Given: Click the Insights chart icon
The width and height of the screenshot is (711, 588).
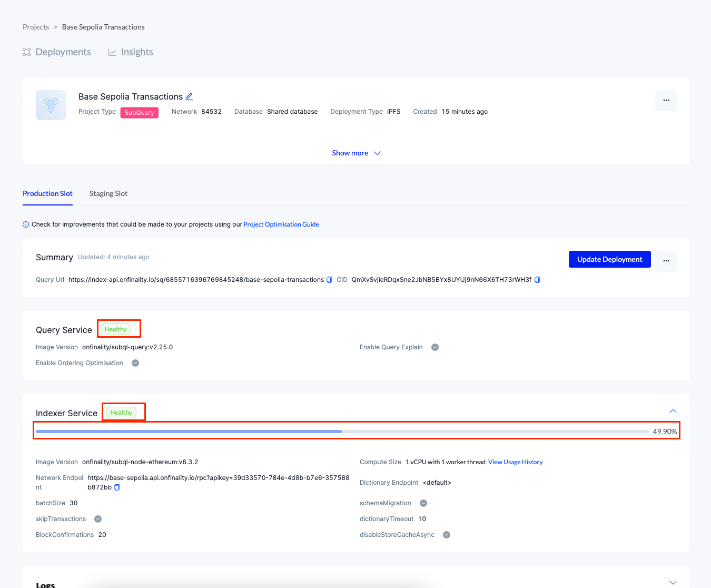Looking at the screenshot, I should (x=112, y=52).
